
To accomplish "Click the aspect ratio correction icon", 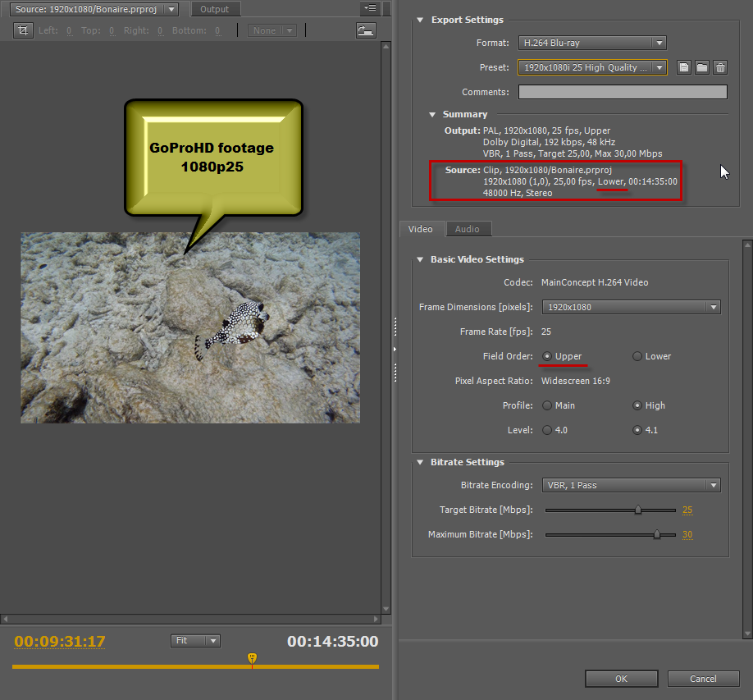I will (x=366, y=30).
